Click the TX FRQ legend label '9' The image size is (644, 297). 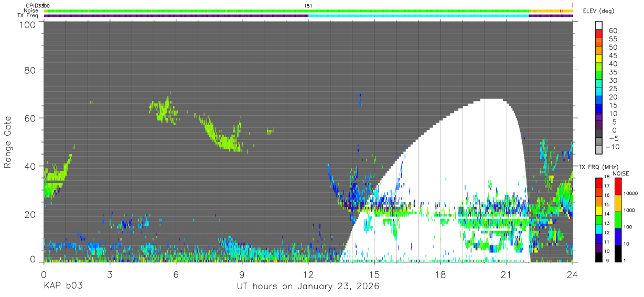607,260
